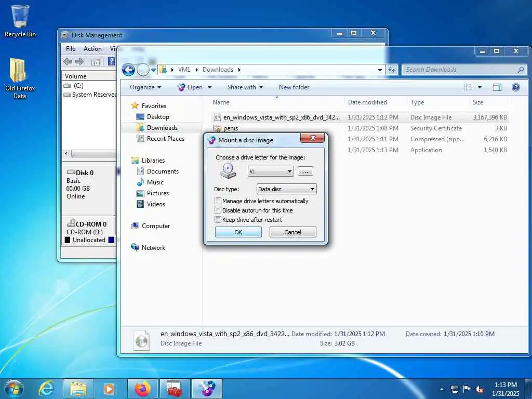This screenshot has height=399, width=532.
Task: Launch Internet Explorer from taskbar
Action: (46, 389)
